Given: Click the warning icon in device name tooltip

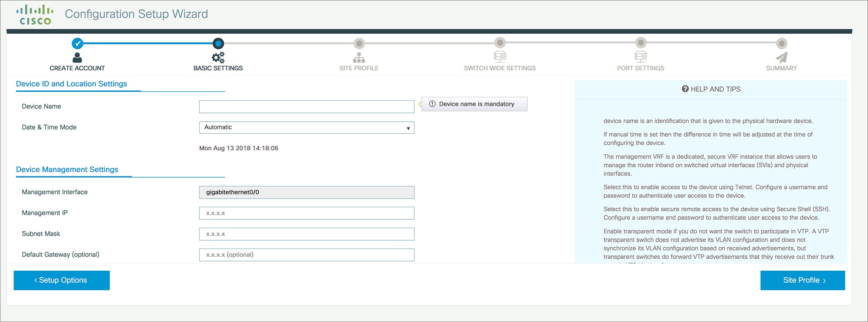Looking at the screenshot, I should (x=432, y=104).
